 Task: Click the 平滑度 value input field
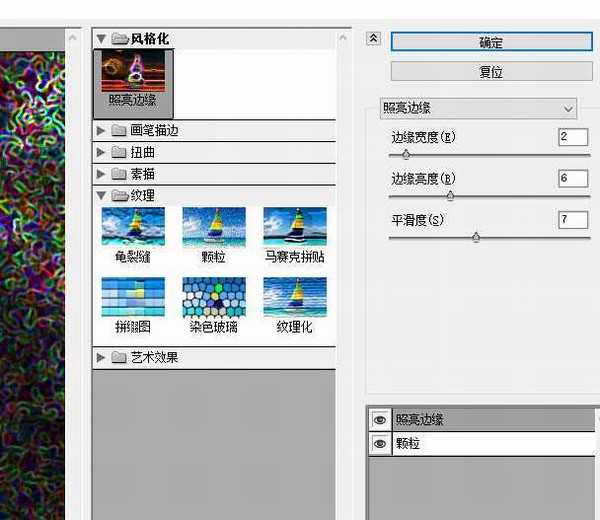coord(573,219)
